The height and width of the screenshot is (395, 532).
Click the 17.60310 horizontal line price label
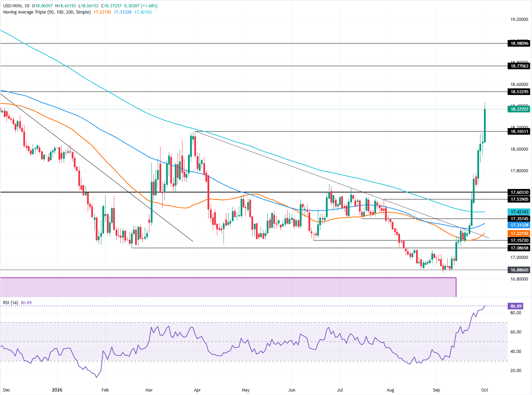pyautogui.click(x=519, y=192)
